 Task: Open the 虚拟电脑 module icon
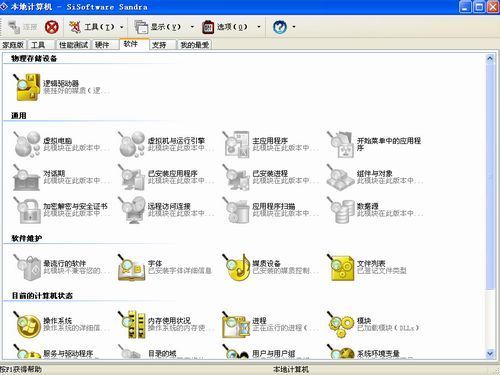26,144
